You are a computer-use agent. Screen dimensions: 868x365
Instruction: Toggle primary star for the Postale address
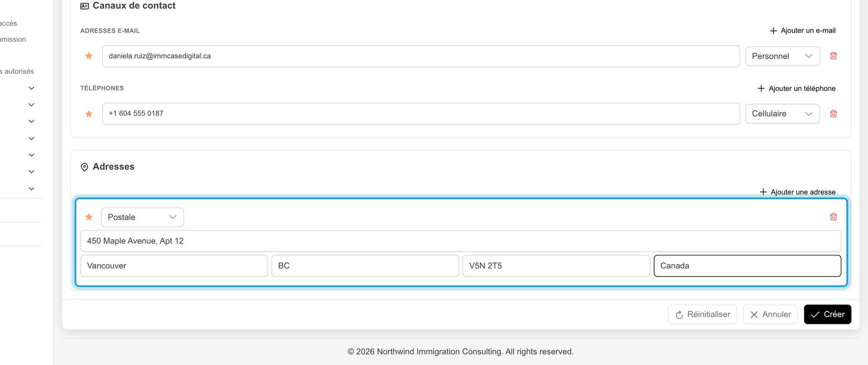point(89,217)
